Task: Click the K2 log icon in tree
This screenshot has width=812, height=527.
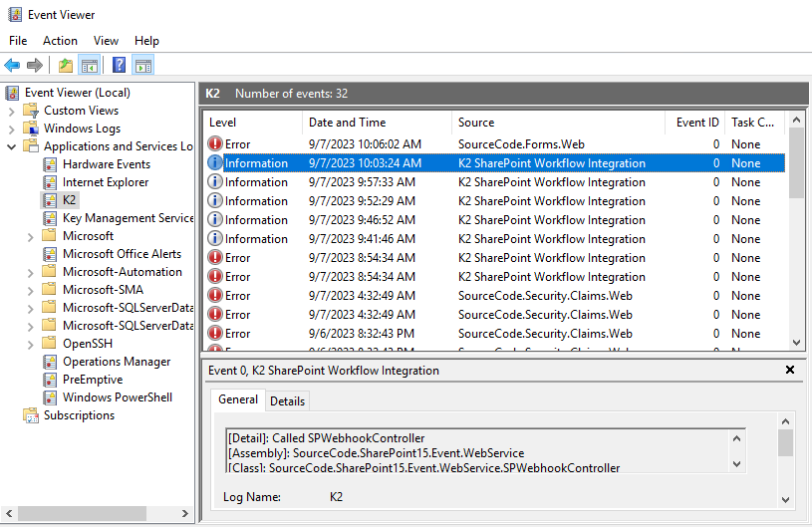Action: click(x=50, y=200)
